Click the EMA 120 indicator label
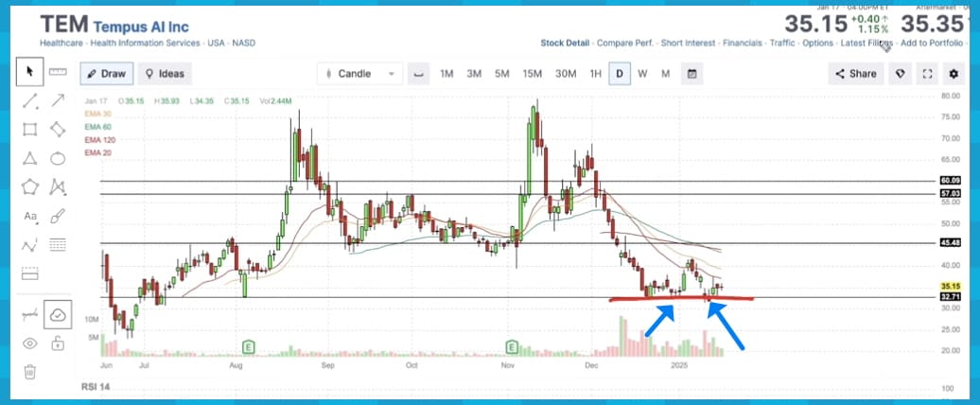 coord(100,139)
